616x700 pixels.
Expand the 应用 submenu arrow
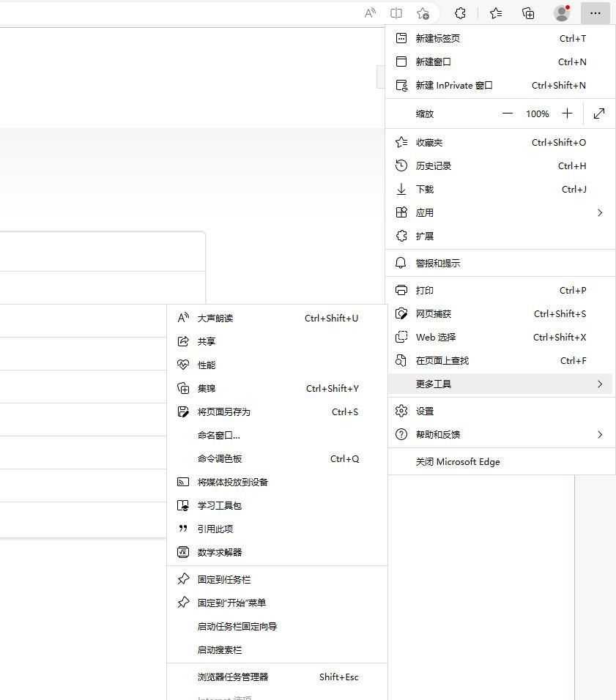[600, 212]
